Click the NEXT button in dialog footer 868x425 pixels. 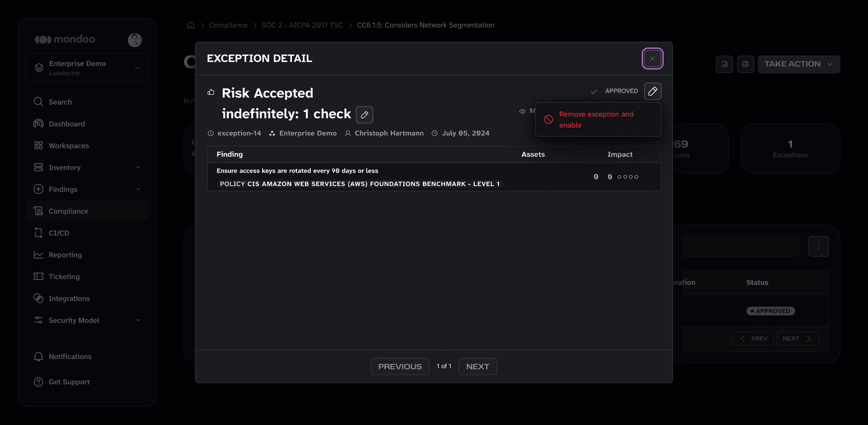(478, 366)
